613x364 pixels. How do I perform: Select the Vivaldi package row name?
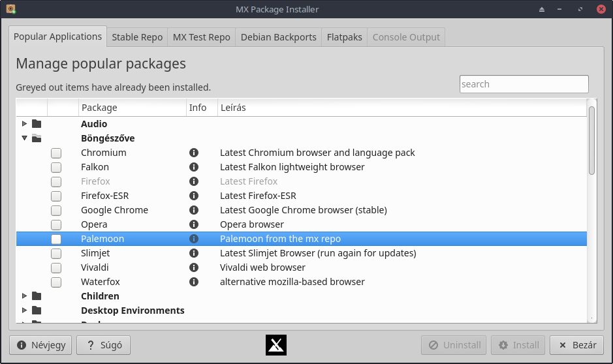pyautogui.click(x=95, y=267)
